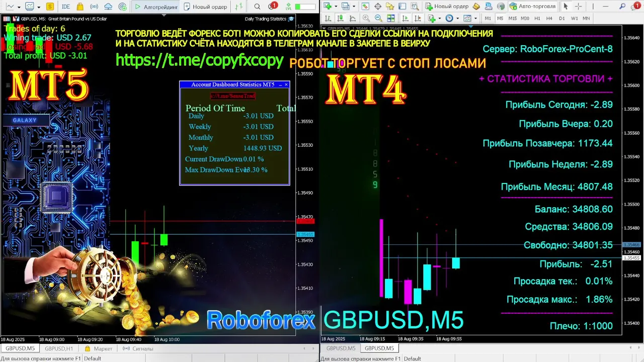
Task: Click MT5 depth of market price bars icon
Action: coord(239,7)
